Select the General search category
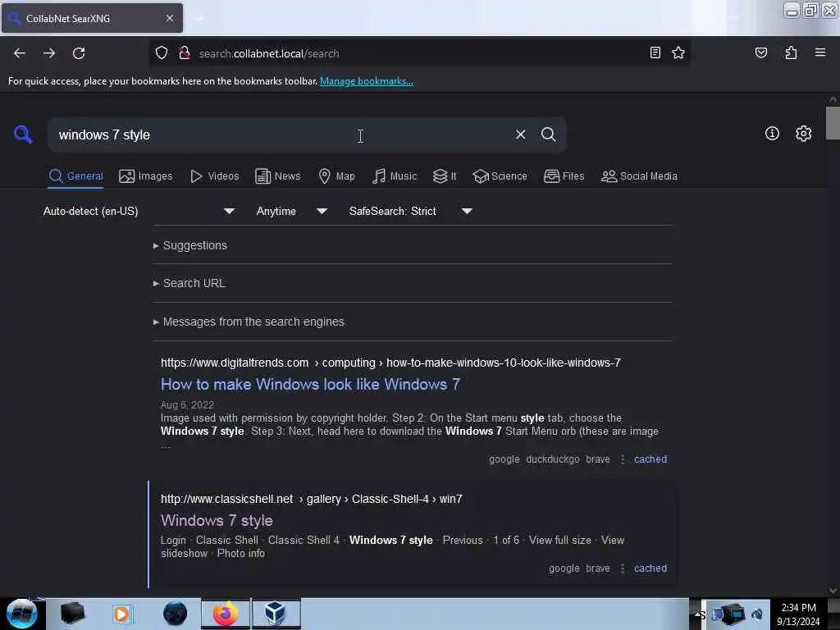The image size is (840, 630). point(75,176)
